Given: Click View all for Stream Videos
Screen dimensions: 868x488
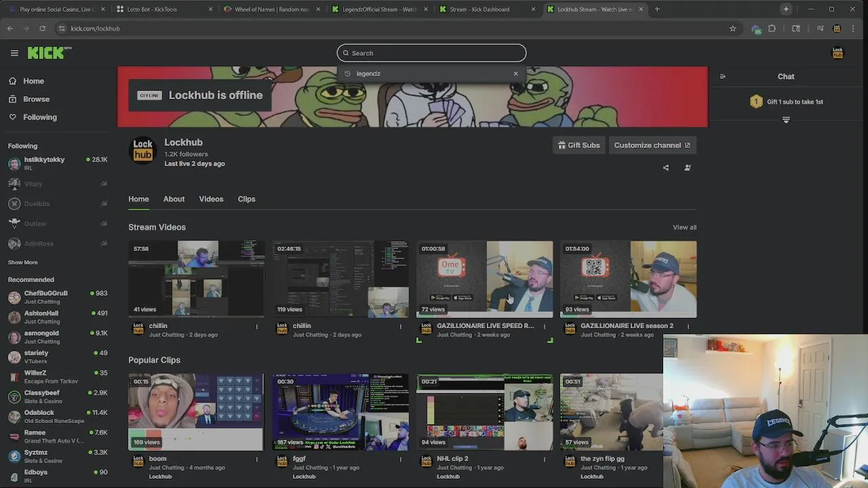Looking at the screenshot, I should pyautogui.click(x=684, y=228).
